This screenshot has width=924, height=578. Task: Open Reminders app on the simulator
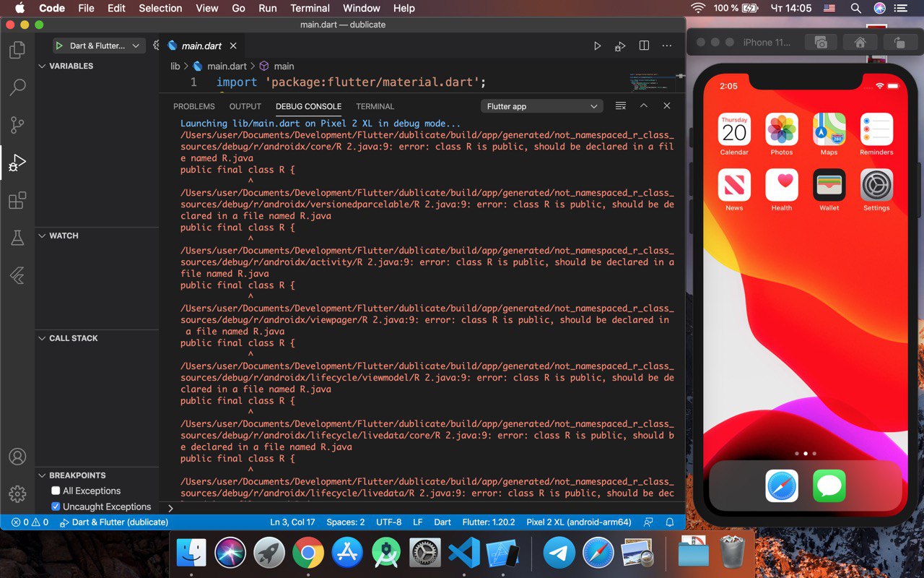click(x=876, y=129)
